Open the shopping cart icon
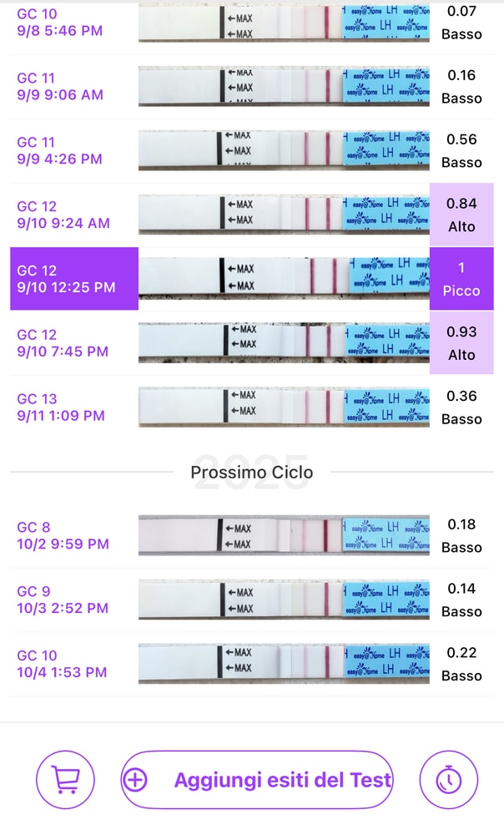Viewport: 504px width, 835px height. pos(65,780)
